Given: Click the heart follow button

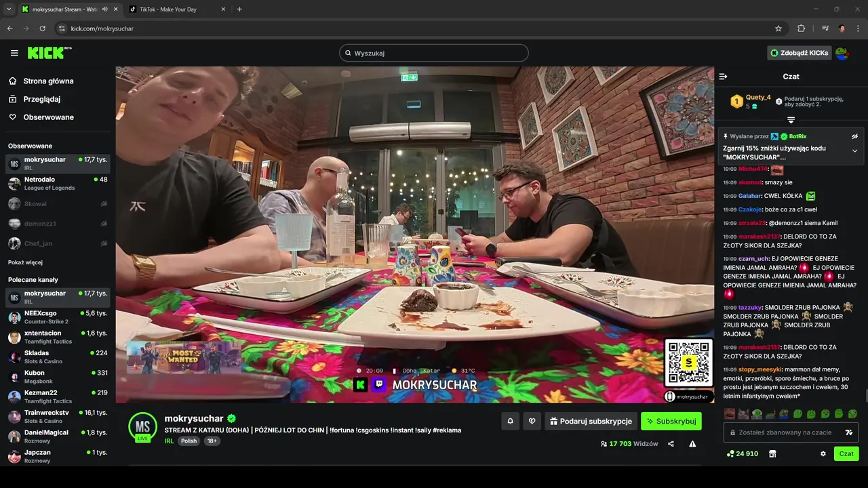Looking at the screenshot, I should [x=532, y=421].
